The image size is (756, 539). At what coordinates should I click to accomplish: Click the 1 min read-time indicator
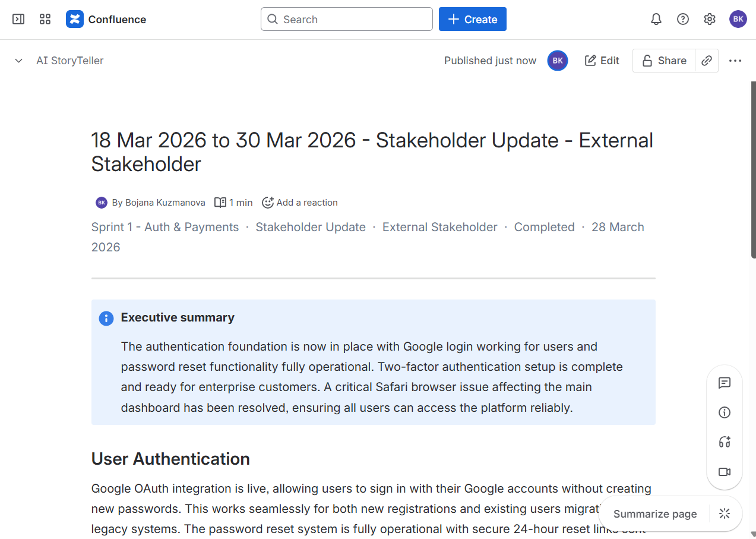pos(233,203)
